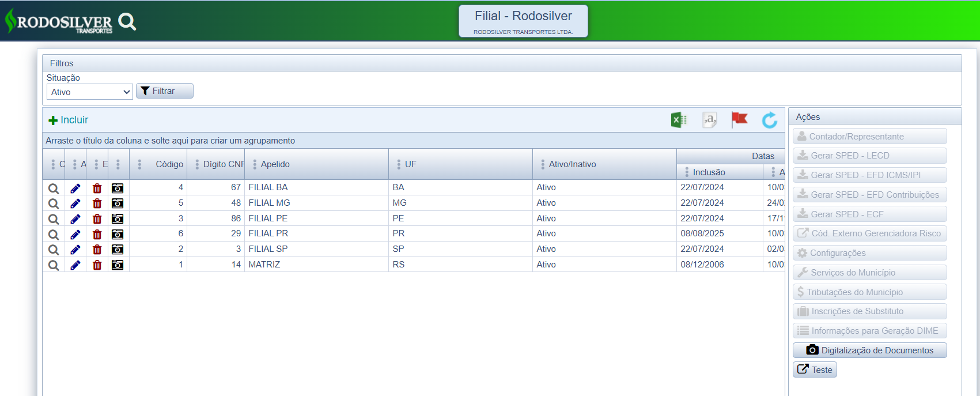Open the Situação dropdown
The height and width of the screenshot is (396, 980).
coord(89,92)
